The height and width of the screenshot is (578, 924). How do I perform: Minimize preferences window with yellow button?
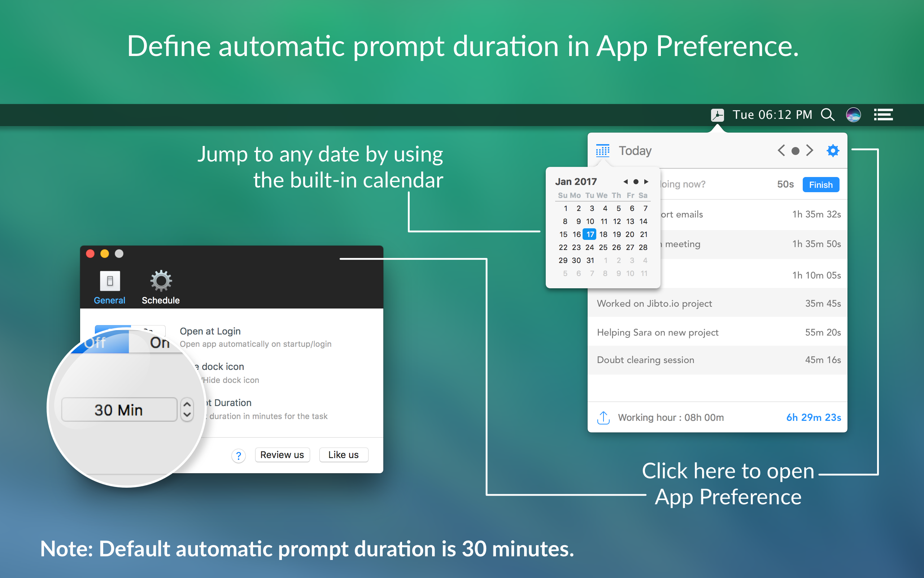(x=105, y=254)
